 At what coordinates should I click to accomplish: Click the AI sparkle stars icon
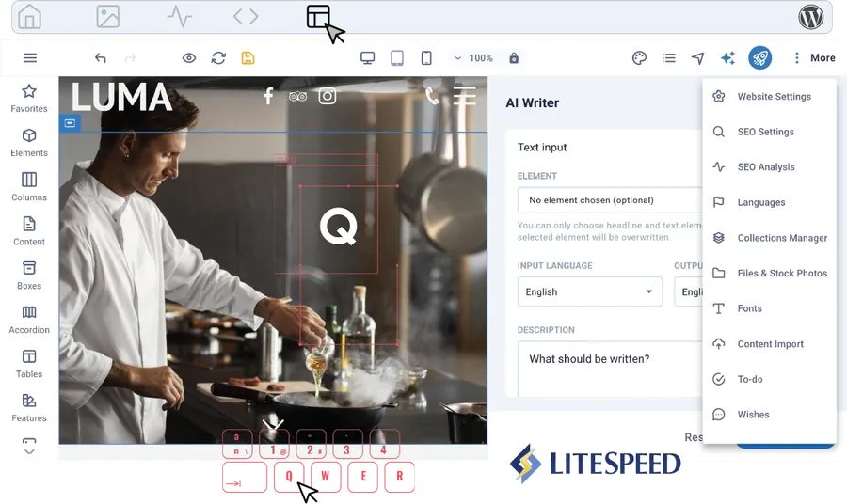coord(727,58)
